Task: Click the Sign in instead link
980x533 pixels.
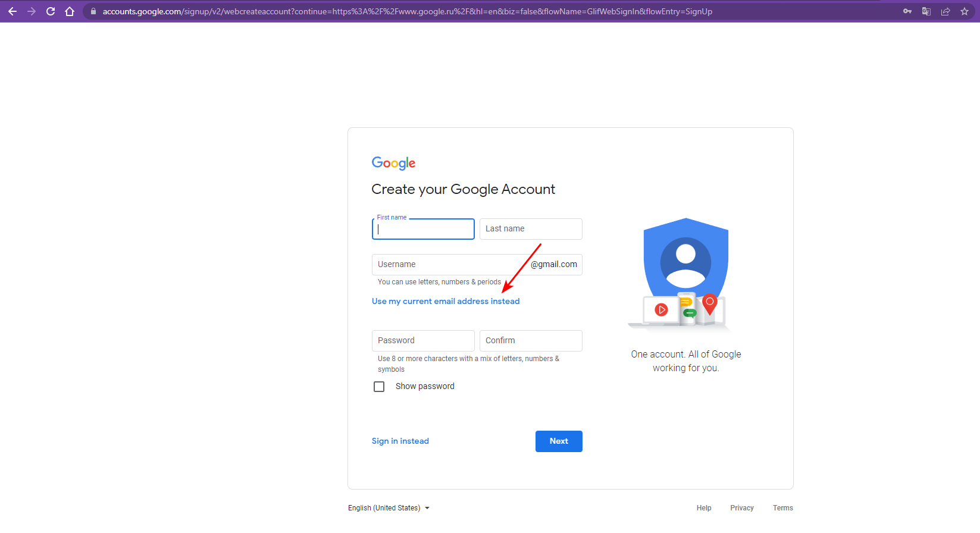Action: coord(400,441)
